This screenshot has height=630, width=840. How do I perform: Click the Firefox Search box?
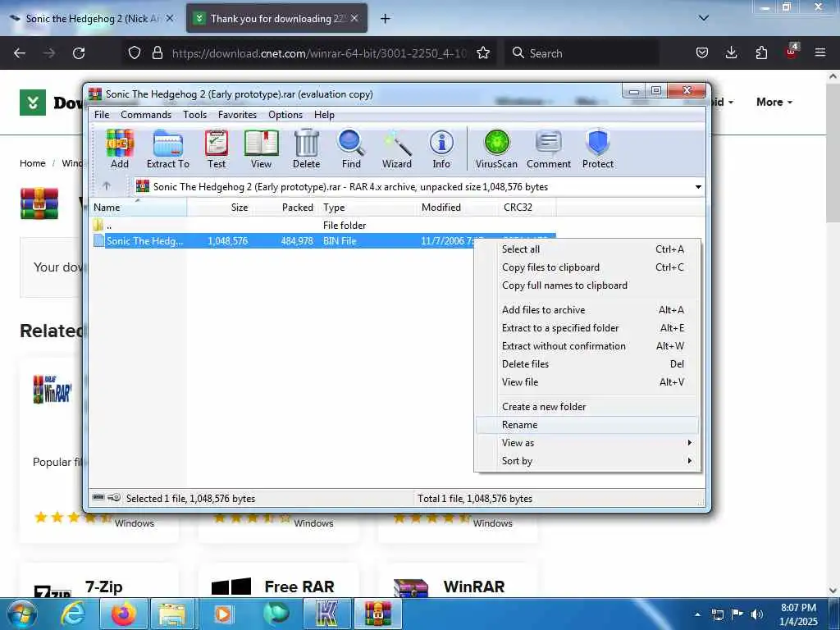(x=582, y=53)
